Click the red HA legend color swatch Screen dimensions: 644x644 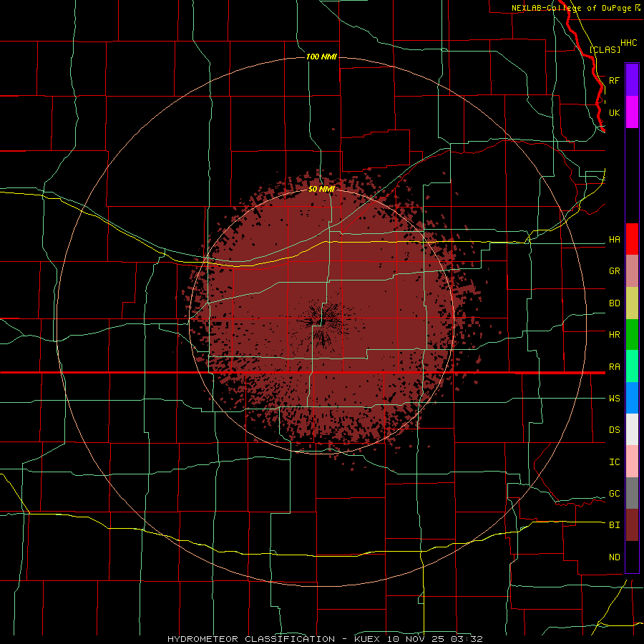coord(632,239)
